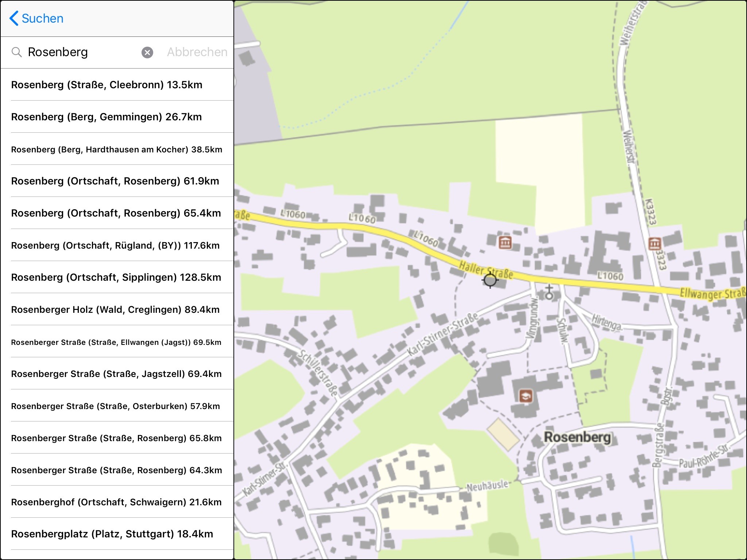Viewport: 747px width, 560px height.
Task: Tap the building icon north of Haller Straße
Action: pyautogui.click(x=505, y=242)
